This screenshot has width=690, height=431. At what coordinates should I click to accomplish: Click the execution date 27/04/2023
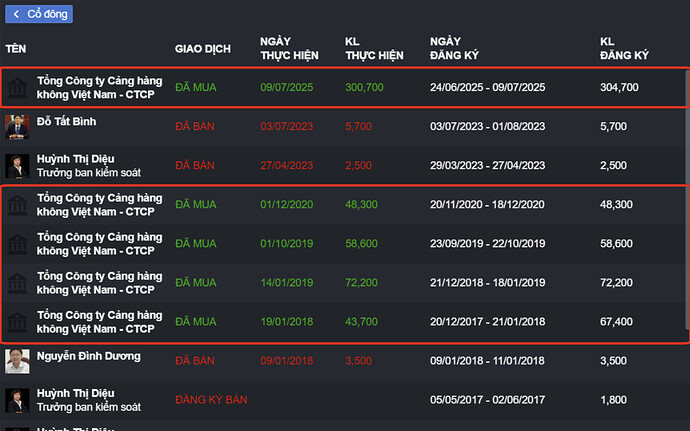286,166
